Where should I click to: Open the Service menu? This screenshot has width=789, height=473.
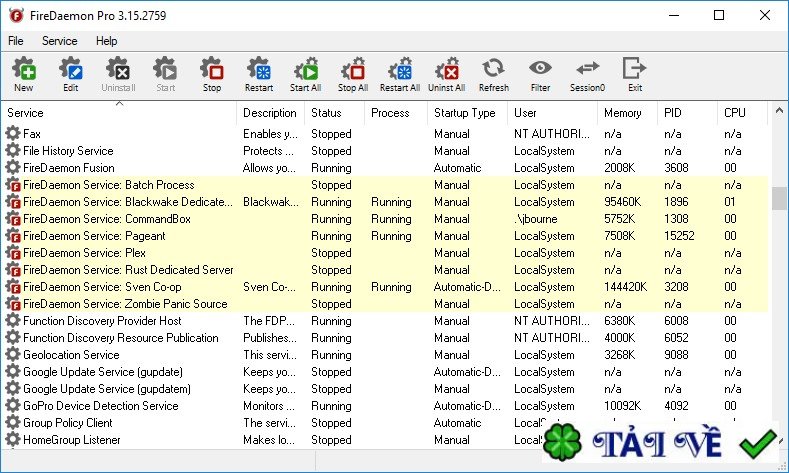coord(59,41)
